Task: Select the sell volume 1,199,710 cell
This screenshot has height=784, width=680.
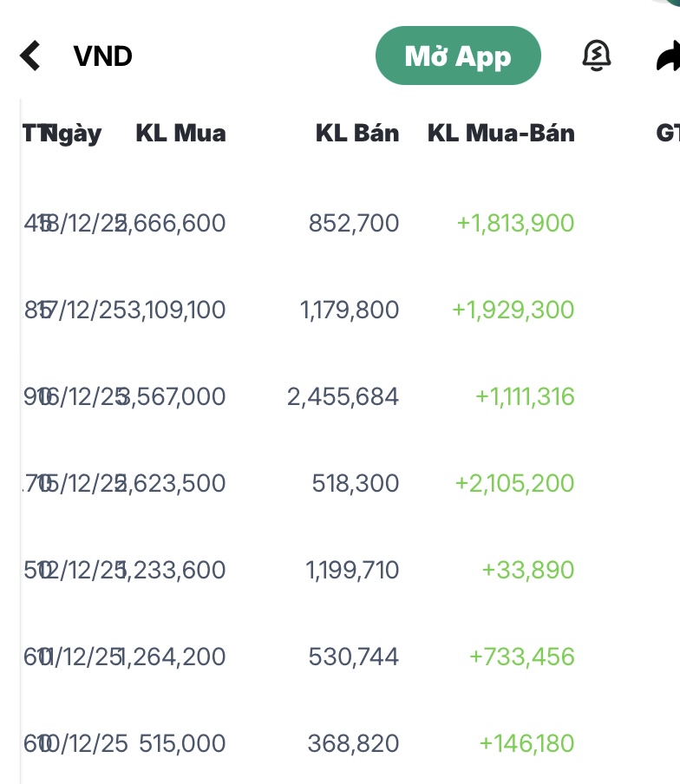Action: click(x=352, y=571)
